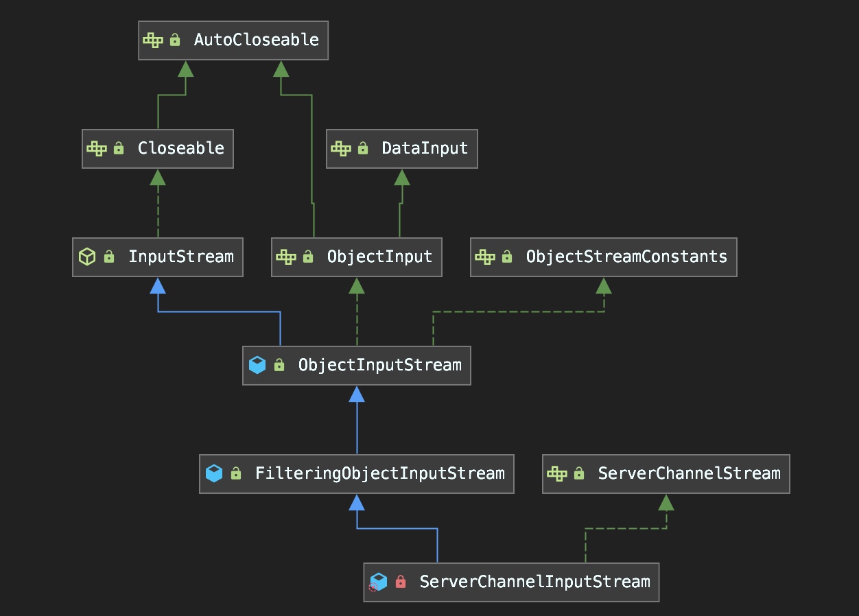Click the lock icon on FilteringObjectInputStream node
Viewport: 859px width, 616px height.
pos(236,473)
